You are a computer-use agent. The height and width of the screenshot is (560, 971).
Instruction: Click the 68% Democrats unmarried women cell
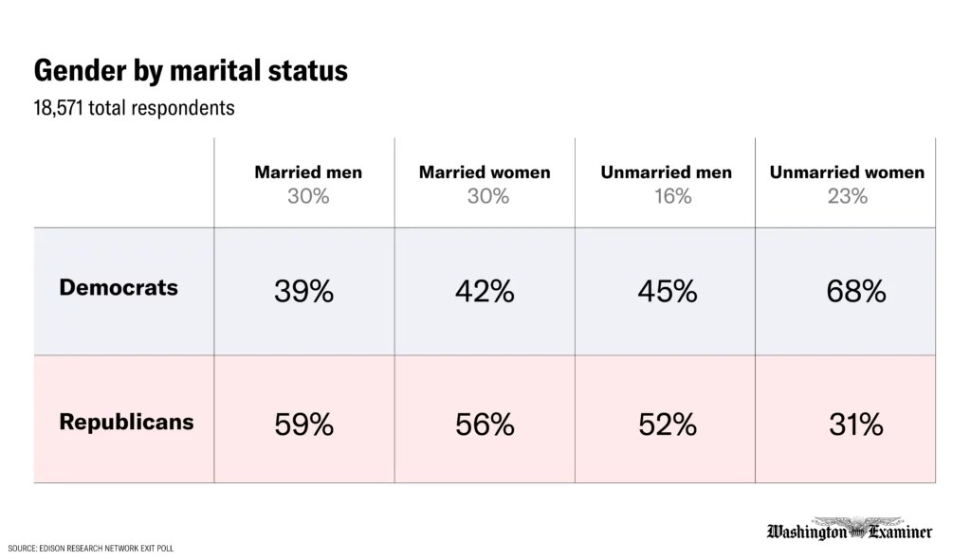[x=855, y=292]
